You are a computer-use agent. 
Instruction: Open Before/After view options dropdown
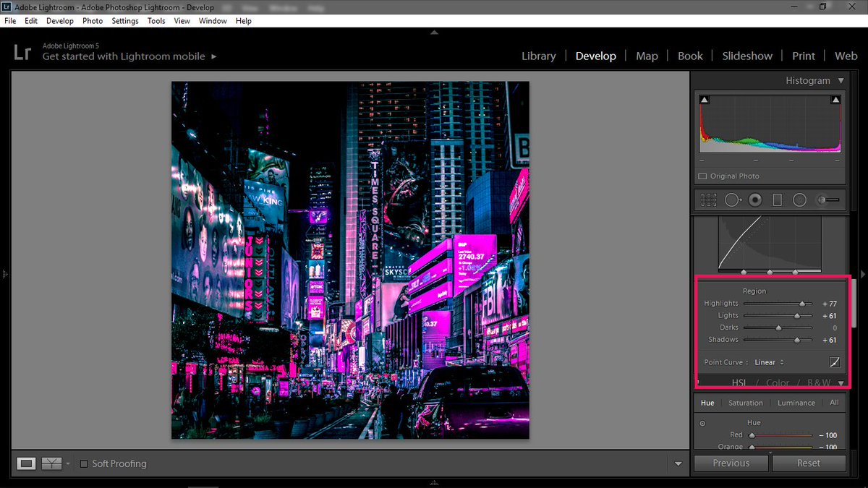click(68, 463)
